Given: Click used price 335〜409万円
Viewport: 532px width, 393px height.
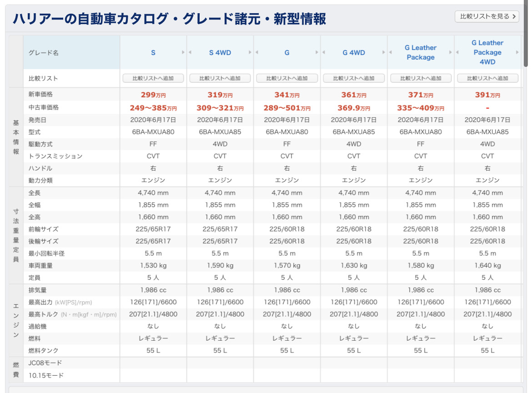Looking at the screenshot, I should pyautogui.click(x=421, y=108).
